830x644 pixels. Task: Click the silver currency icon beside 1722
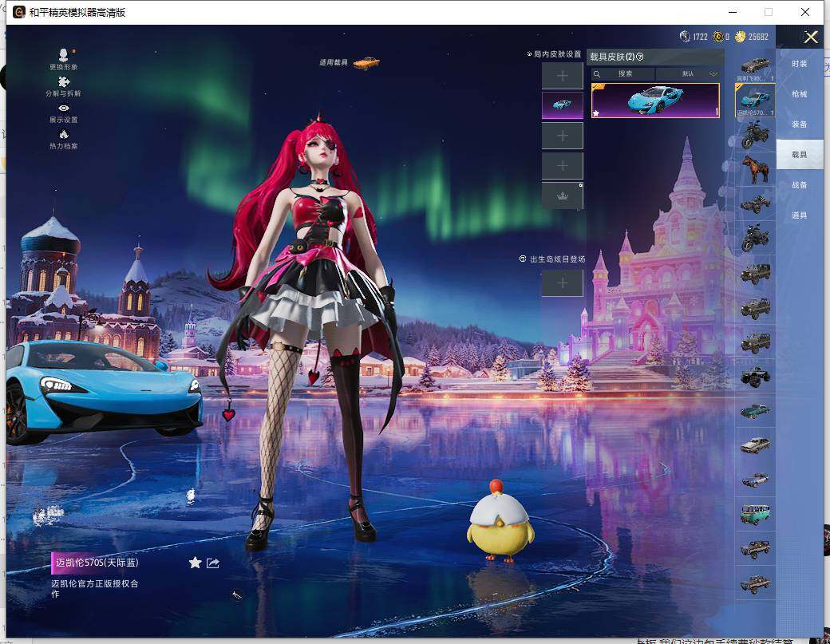(x=685, y=36)
